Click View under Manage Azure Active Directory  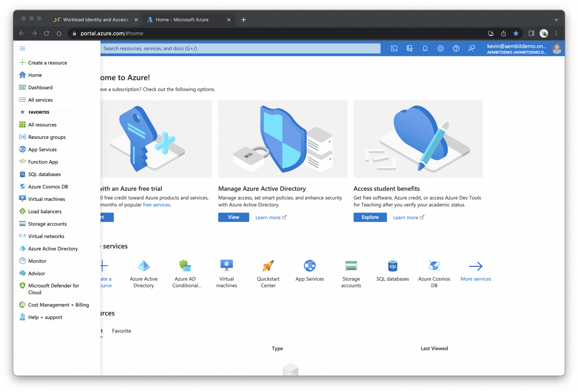coord(233,217)
